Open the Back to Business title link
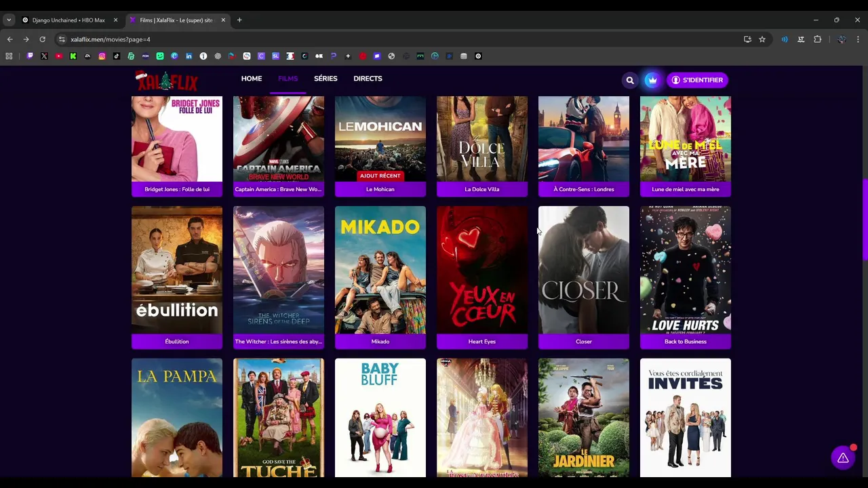 pos(686,342)
